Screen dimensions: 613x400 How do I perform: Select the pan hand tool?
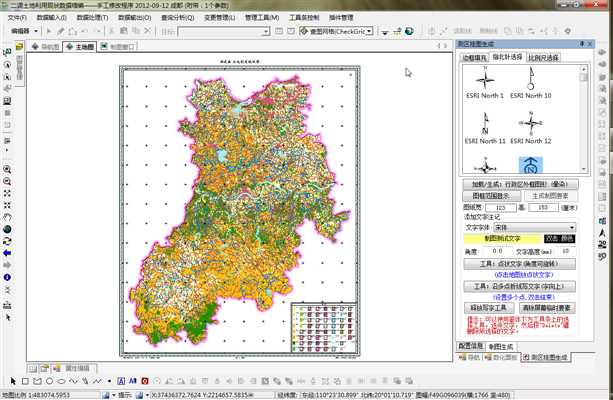point(7,217)
